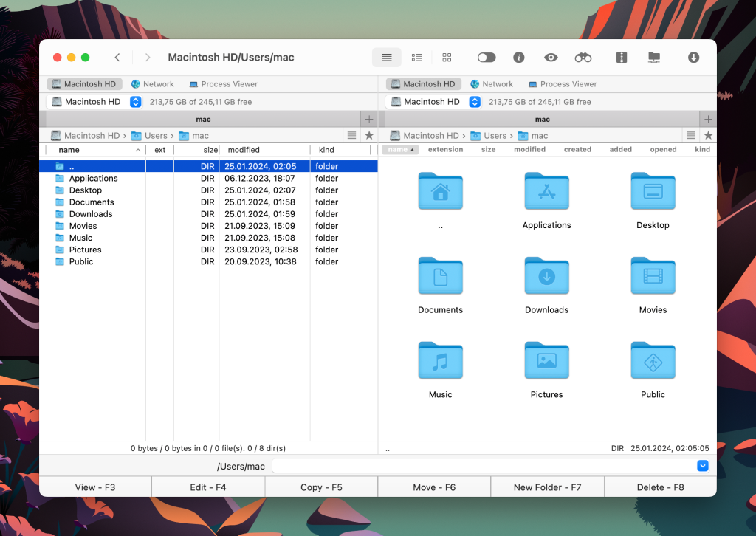The image size is (756, 536).
Task: Click the command line input field
Action: tap(484, 466)
